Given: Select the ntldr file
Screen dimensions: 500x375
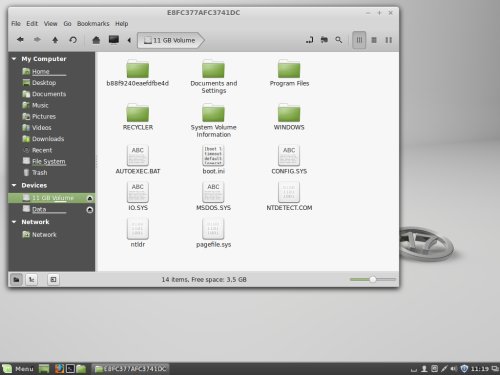Looking at the screenshot, I should click(138, 233).
